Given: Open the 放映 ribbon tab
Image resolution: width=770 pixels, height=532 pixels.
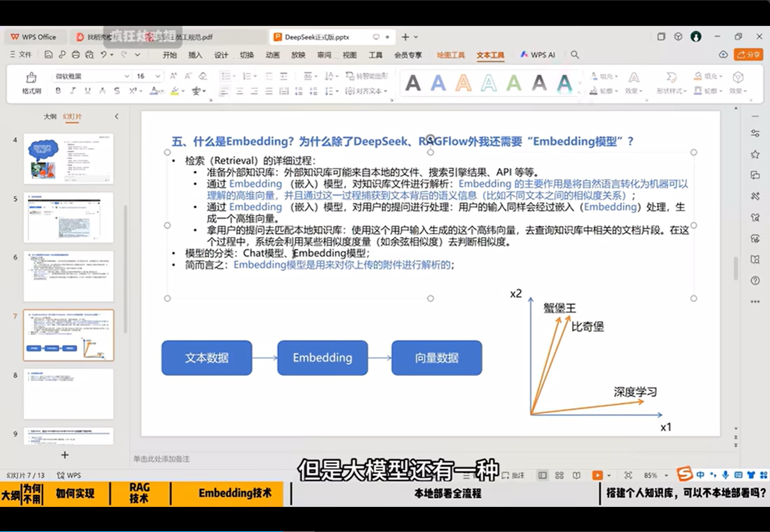Looking at the screenshot, I should (x=298, y=55).
